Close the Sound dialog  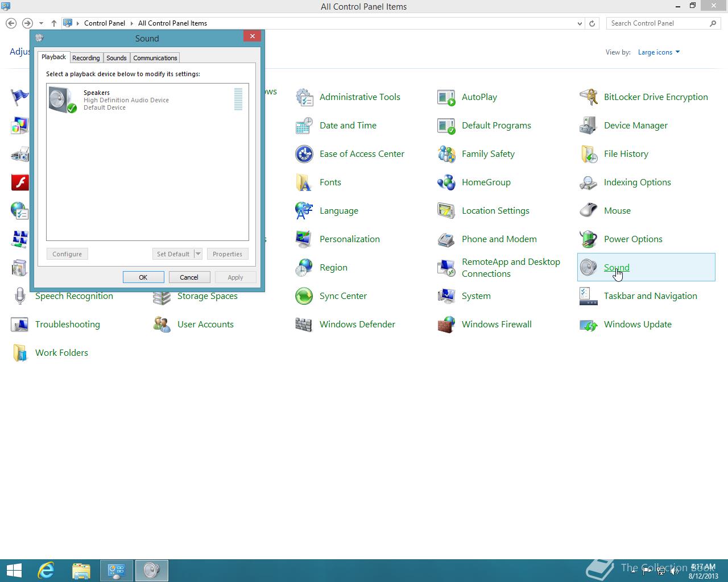point(252,36)
